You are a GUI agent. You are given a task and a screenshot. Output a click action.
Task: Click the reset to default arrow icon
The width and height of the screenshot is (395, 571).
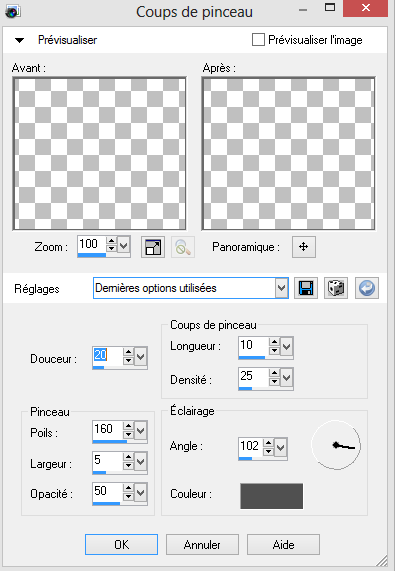pos(367,288)
